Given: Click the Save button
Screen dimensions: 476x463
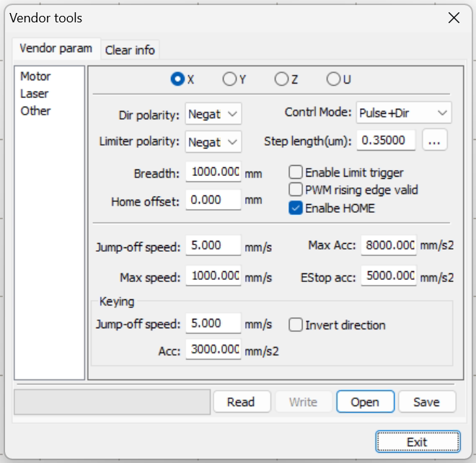Looking at the screenshot, I should 427,402.
